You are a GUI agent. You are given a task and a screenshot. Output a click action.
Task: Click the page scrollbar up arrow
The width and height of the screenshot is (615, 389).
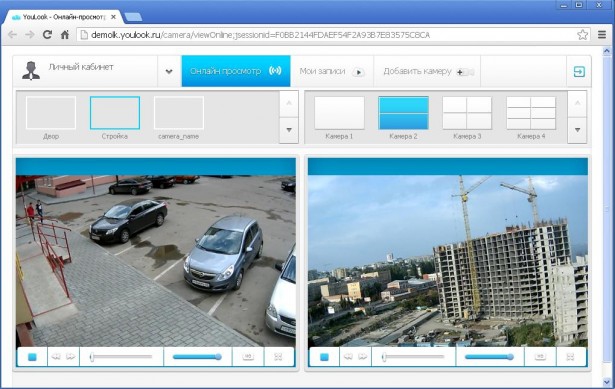(607, 51)
